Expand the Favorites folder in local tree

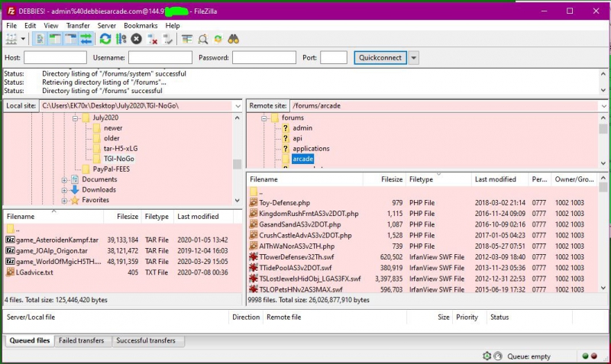coord(64,201)
